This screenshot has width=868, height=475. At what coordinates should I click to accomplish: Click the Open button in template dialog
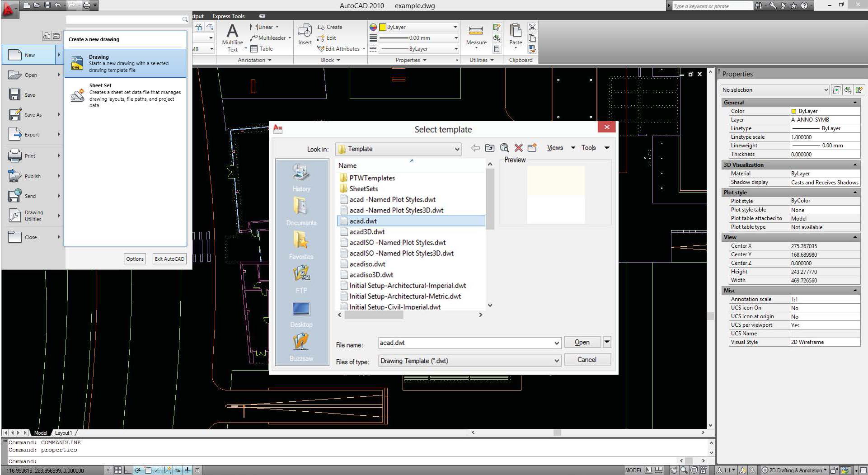[x=582, y=342]
